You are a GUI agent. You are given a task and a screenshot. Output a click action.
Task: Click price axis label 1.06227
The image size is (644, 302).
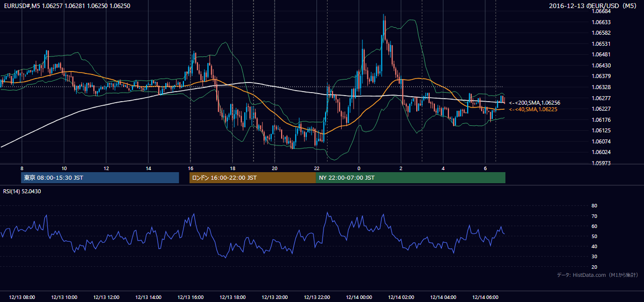coord(601,109)
